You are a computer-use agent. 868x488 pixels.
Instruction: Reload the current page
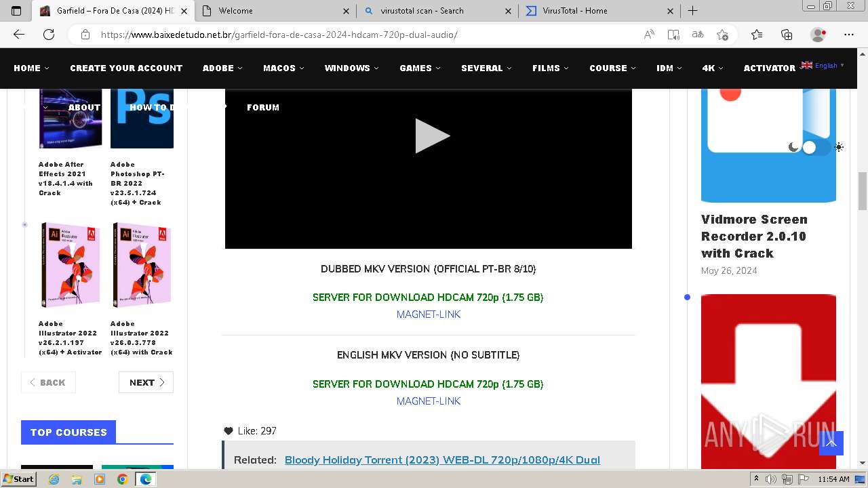(x=49, y=35)
